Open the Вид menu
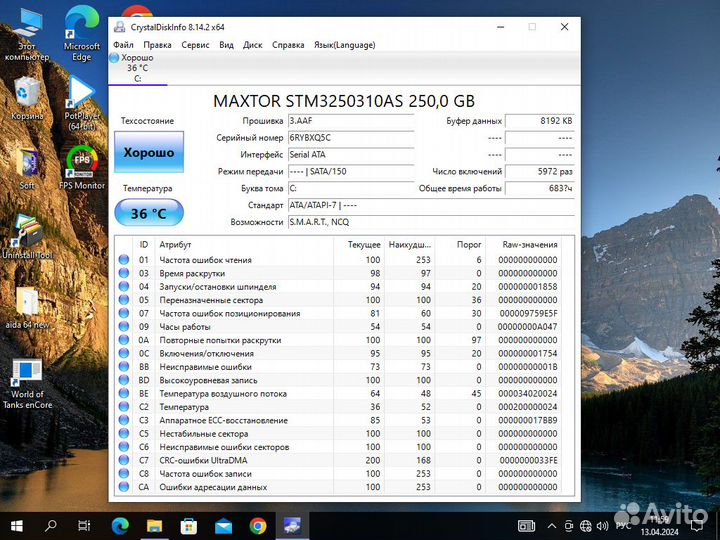Image resolution: width=720 pixels, height=540 pixels. (x=226, y=45)
